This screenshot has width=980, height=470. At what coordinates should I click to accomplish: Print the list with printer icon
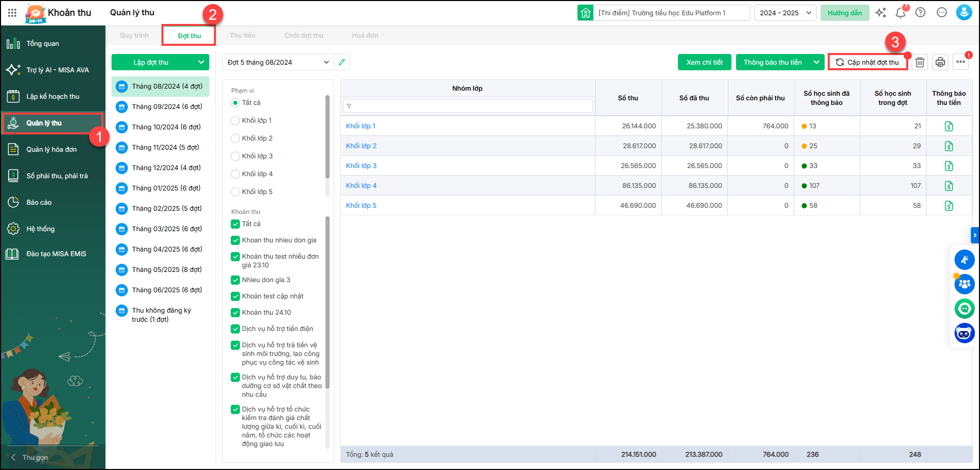940,62
